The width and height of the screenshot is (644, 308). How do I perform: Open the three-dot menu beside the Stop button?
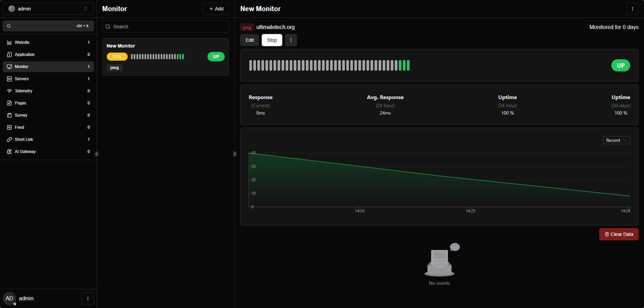(291, 40)
